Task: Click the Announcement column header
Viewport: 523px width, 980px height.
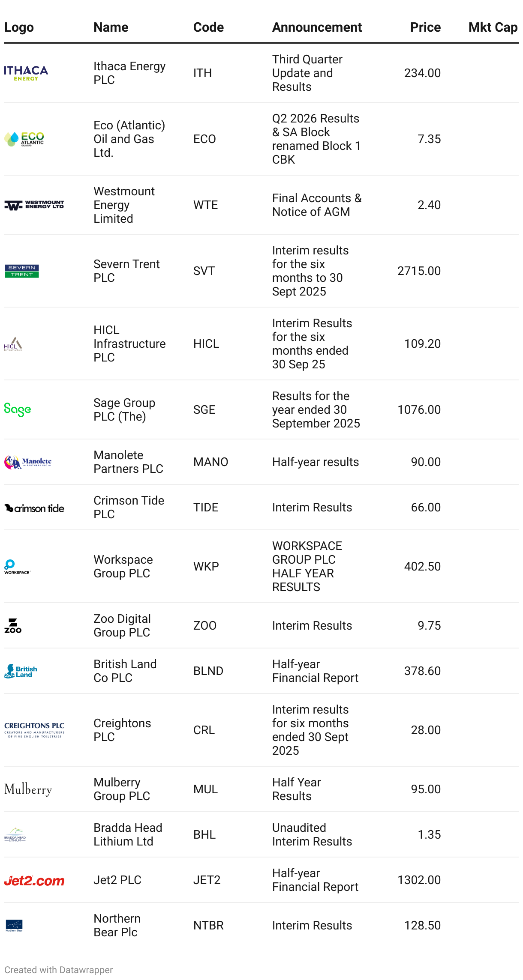Action: click(317, 27)
